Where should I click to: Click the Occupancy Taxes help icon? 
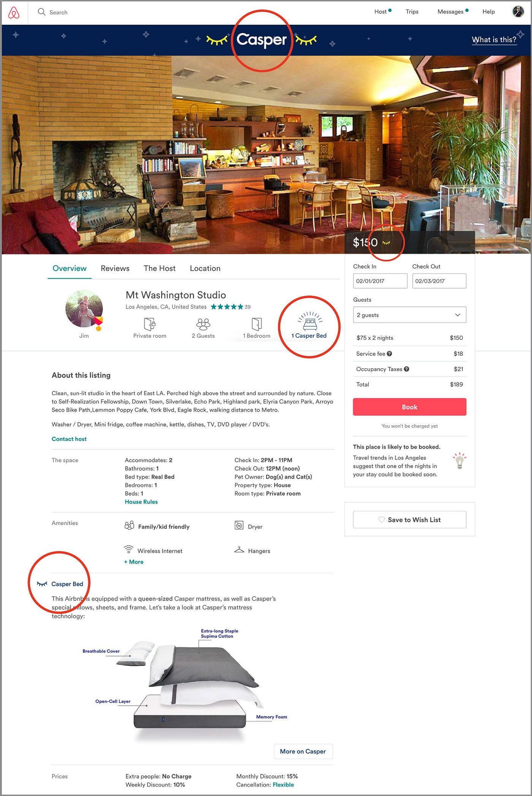[x=406, y=369]
